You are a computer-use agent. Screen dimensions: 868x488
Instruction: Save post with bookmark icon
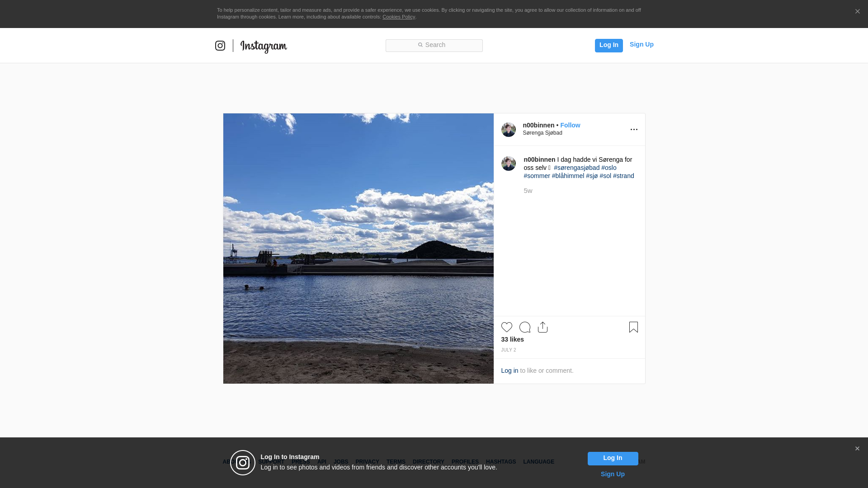pos(633,327)
